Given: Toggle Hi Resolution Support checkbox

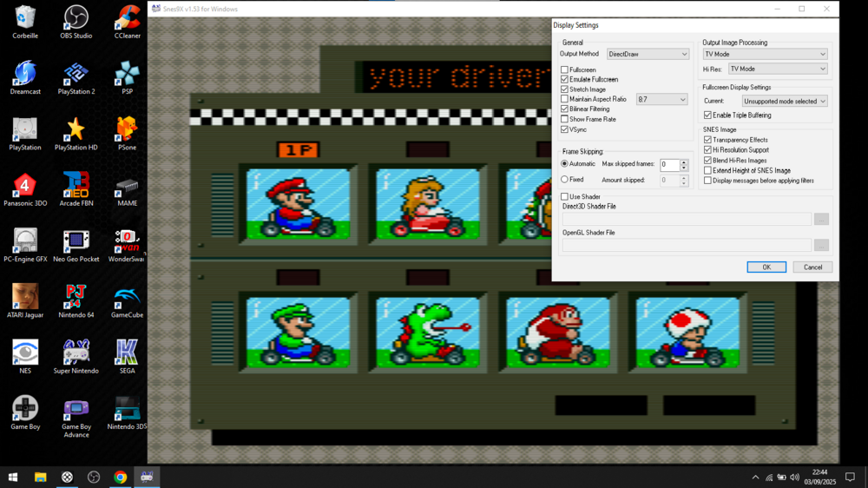Looking at the screenshot, I should click(x=707, y=149).
